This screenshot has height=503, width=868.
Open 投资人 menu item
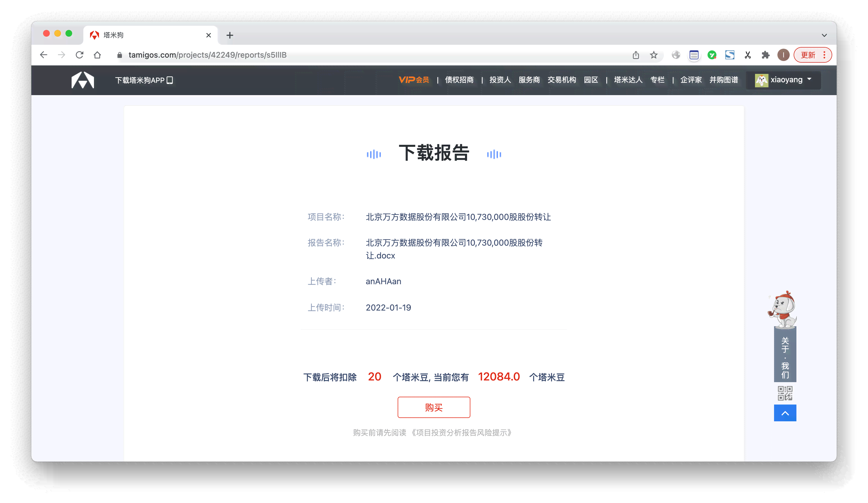point(500,80)
